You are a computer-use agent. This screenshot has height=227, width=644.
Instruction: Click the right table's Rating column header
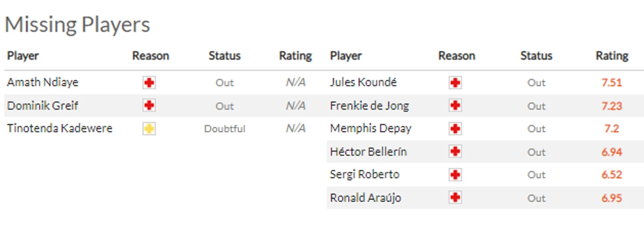point(612,56)
